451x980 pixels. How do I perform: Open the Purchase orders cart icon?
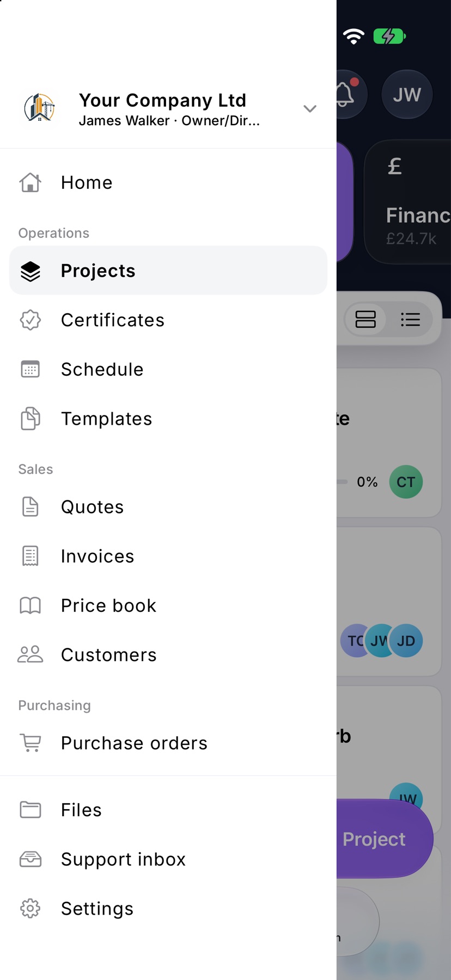31,743
